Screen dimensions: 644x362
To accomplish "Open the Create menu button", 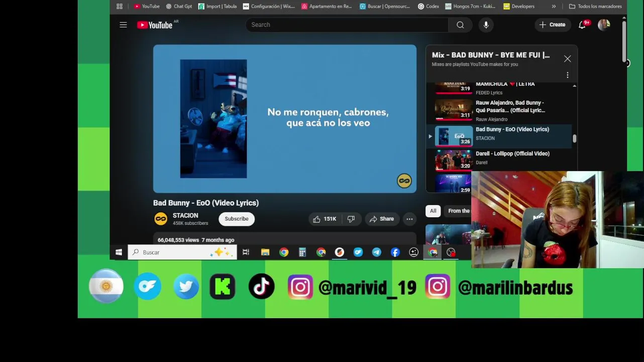I will [553, 25].
